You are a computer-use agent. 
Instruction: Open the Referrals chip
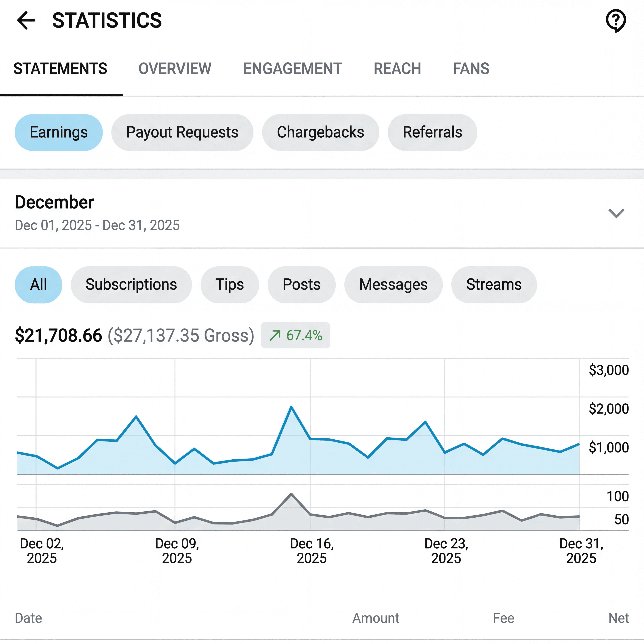(x=432, y=132)
